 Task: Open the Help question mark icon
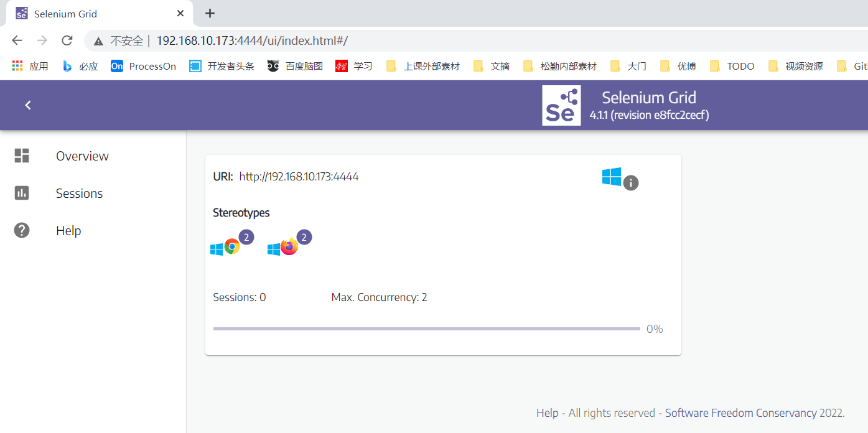coord(22,230)
